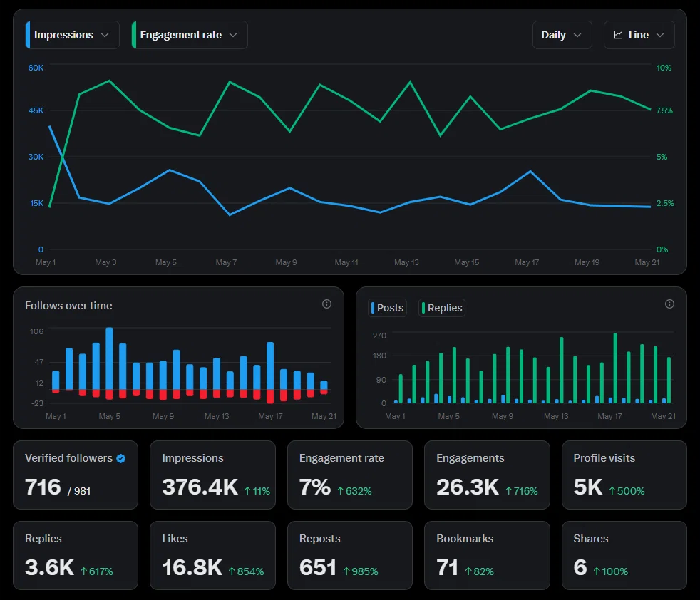Viewport: 700px width, 600px height.
Task: Click the blue verified badge beside Verified followers
Action: [121, 458]
